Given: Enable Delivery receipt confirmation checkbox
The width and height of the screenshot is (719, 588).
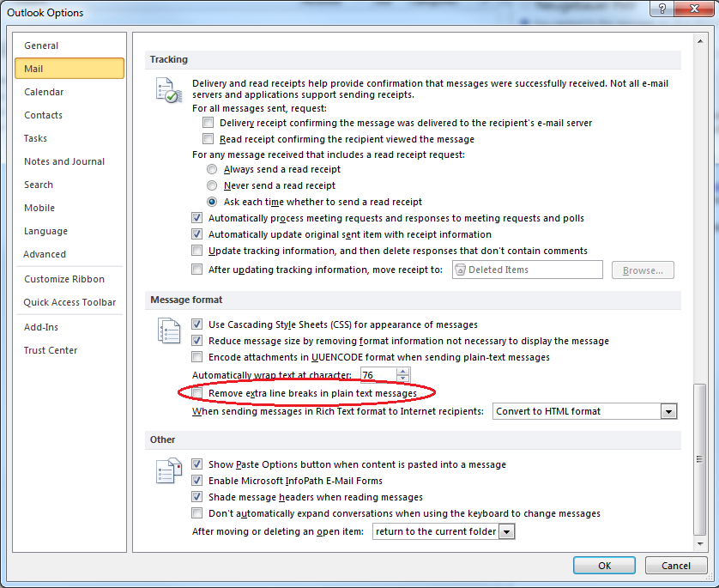Looking at the screenshot, I should coord(208,123).
